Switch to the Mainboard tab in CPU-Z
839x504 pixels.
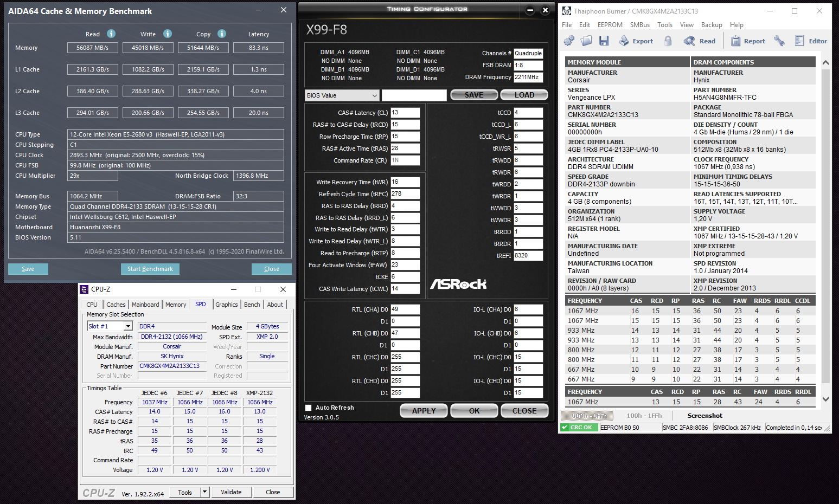pyautogui.click(x=145, y=305)
